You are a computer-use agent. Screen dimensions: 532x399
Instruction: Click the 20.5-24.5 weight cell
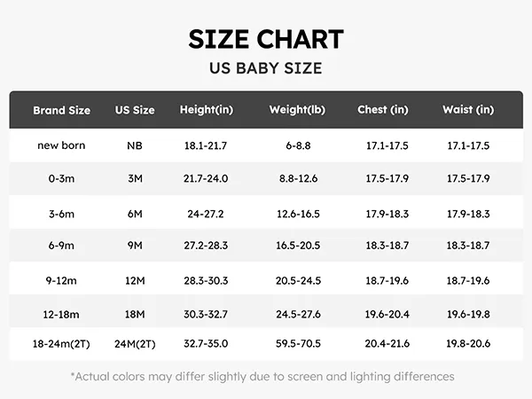297,281
